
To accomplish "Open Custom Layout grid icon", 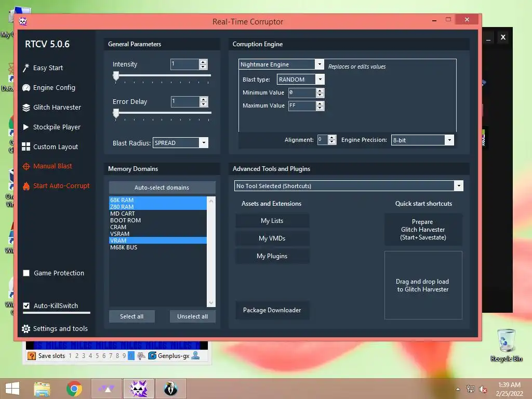I will coord(26,147).
